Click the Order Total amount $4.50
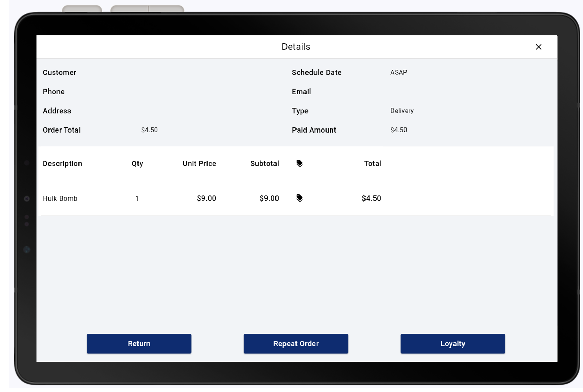The width and height of the screenshot is (583, 392). tap(149, 130)
